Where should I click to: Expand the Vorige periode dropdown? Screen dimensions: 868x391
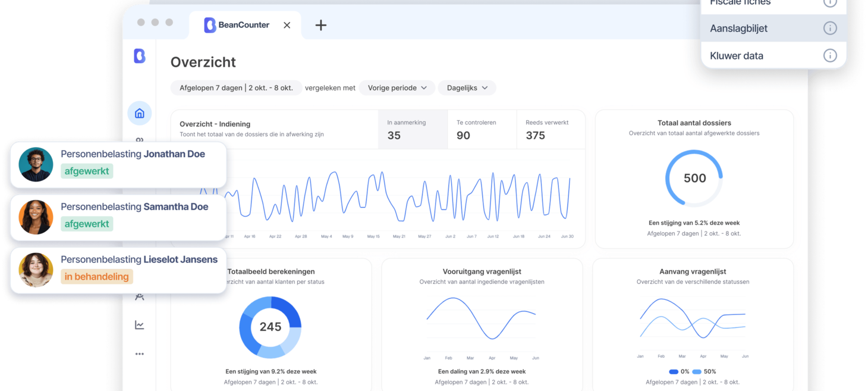[x=397, y=88]
